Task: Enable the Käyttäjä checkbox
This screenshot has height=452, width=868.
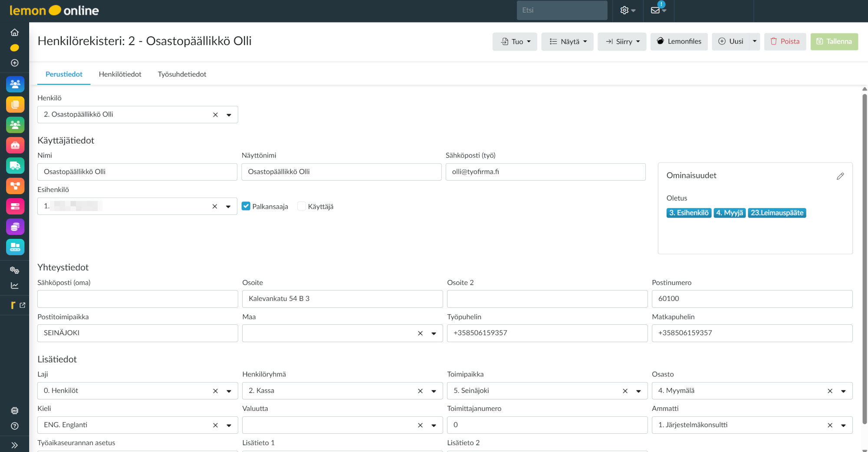Action: [302, 206]
